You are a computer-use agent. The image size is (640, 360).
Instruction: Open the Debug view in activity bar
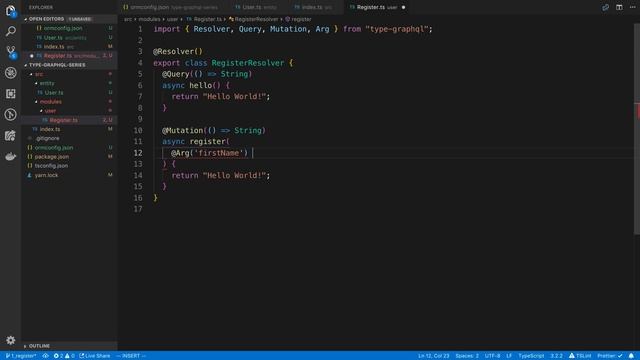tap(11, 73)
